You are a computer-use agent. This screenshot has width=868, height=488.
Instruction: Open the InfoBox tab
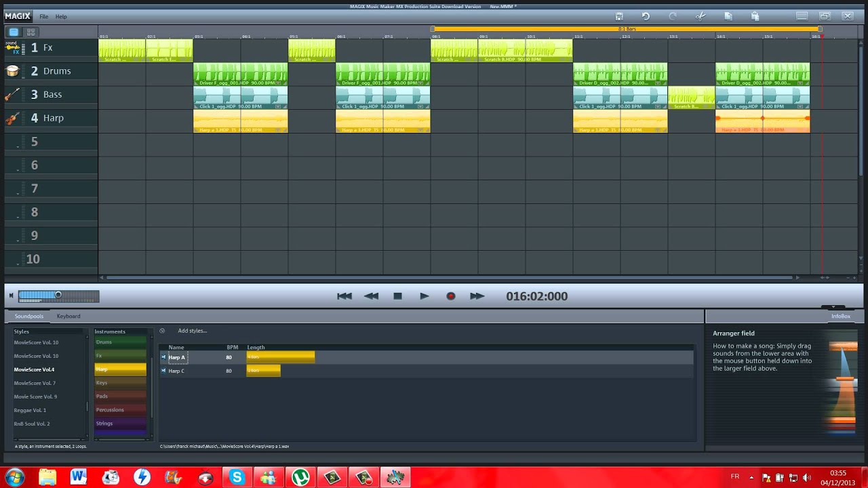[x=841, y=316]
